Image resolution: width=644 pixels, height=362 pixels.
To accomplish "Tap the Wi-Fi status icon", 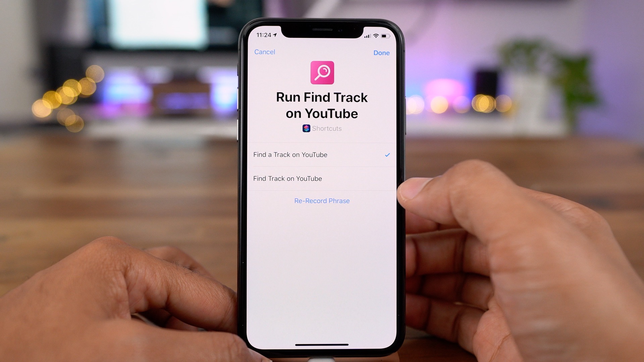I will click(376, 35).
